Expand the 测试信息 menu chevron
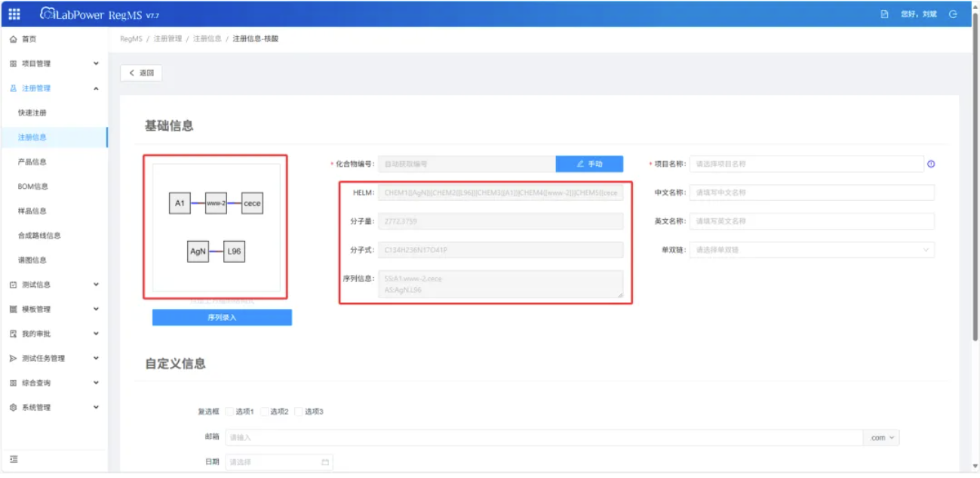The width and height of the screenshot is (980, 478). coord(96,285)
